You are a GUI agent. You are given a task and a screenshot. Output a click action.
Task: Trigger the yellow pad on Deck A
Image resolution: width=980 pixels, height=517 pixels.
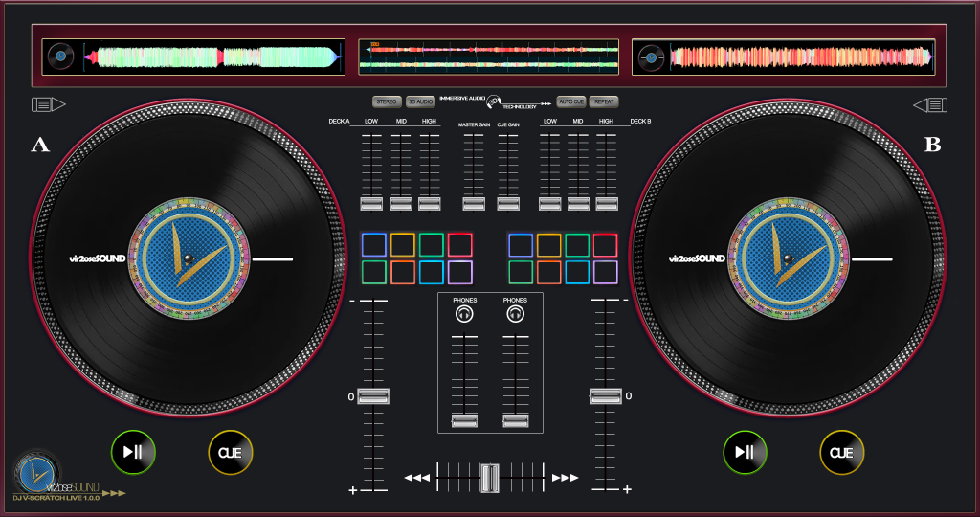(x=403, y=245)
